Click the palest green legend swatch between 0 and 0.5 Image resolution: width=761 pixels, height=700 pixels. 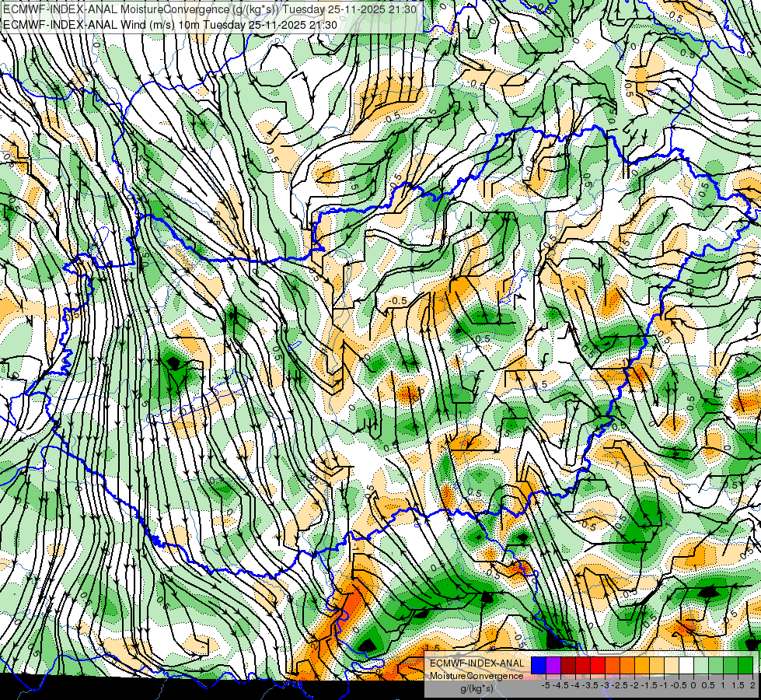click(x=701, y=666)
